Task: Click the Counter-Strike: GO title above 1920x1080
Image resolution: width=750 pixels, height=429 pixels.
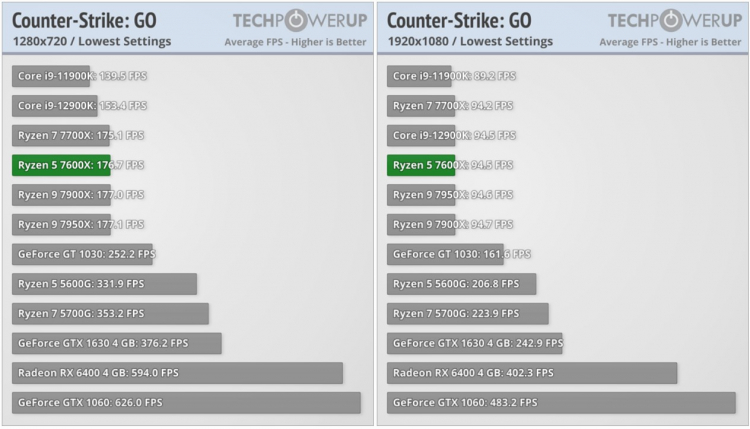Action: coord(459,20)
